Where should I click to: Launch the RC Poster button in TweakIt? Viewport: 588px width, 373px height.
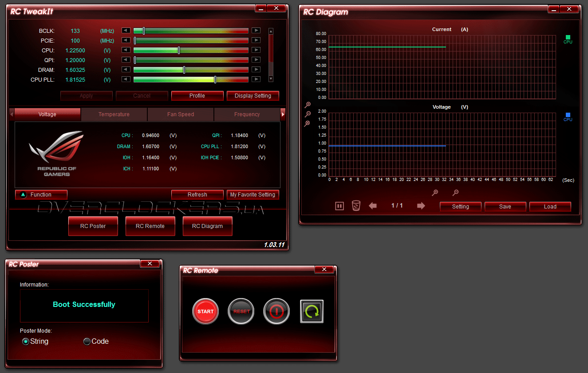pos(93,226)
